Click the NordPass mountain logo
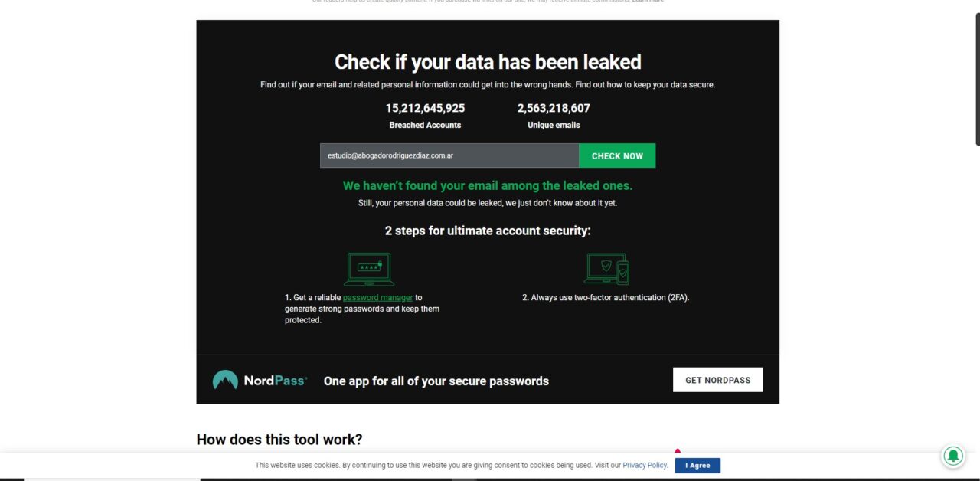The width and height of the screenshot is (980, 481). click(225, 380)
